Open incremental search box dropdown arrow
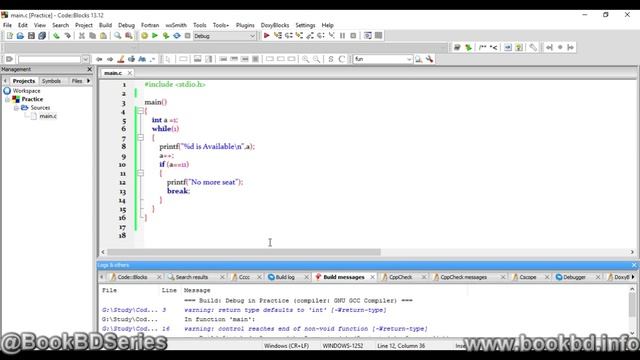The width and height of the screenshot is (640, 360). coord(85,59)
